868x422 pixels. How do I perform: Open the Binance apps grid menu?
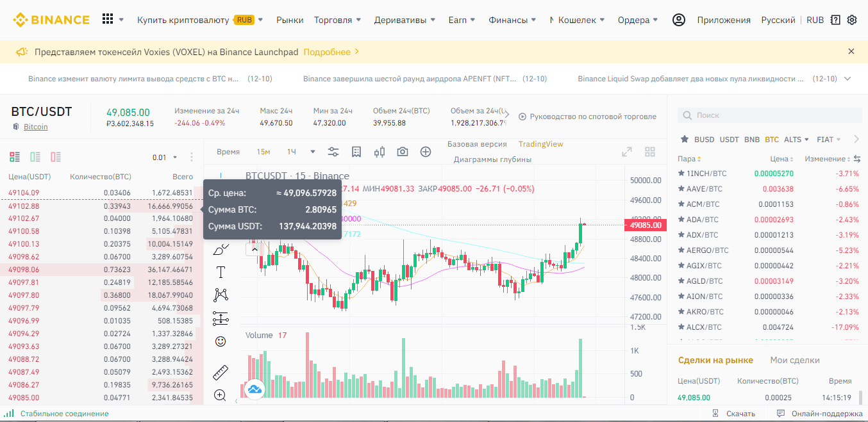tap(108, 20)
